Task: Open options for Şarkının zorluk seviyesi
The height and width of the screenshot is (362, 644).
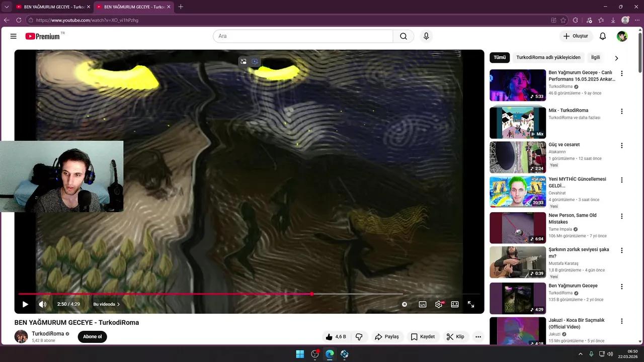Action: pos(621,250)
